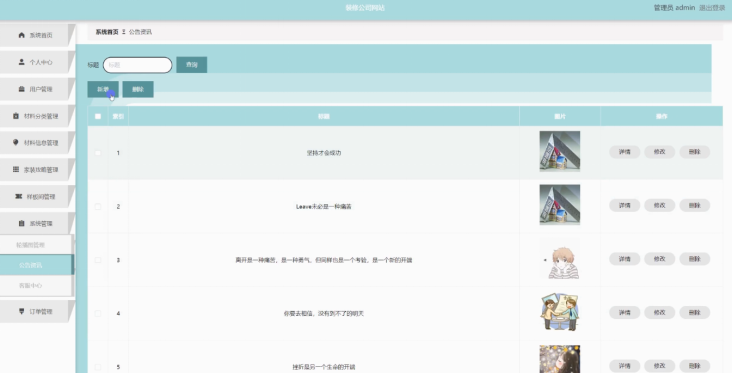Click the 索引 column header
This screenshot has height=374, width=733.
pos(118,116)
